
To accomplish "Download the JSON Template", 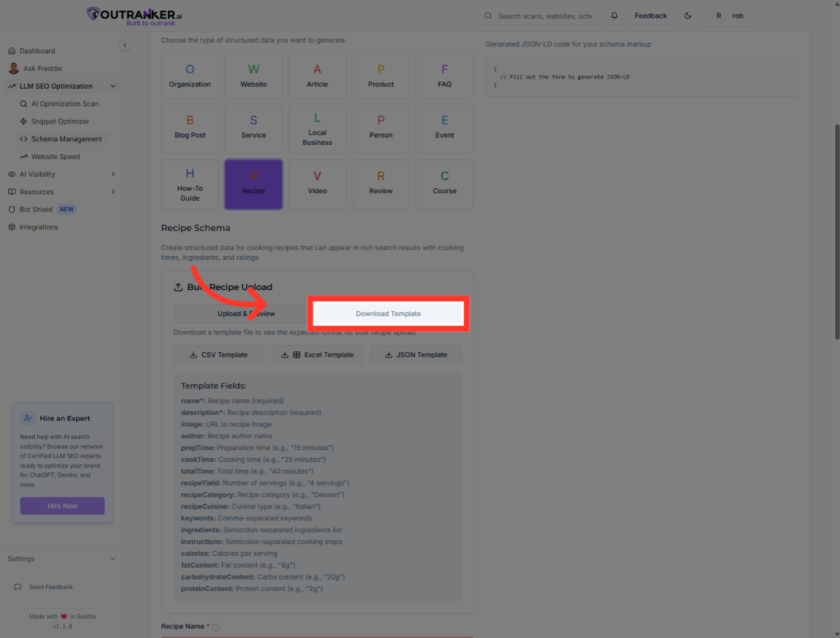I will pos(416,355).
